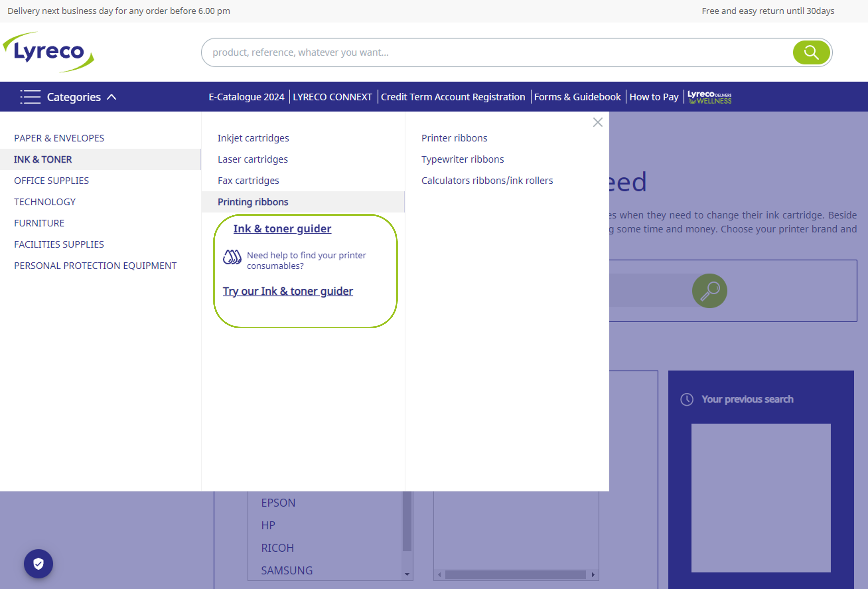Open Fax cartridges subcategory
The image size is (868, 589).
(x=248, y=180)
